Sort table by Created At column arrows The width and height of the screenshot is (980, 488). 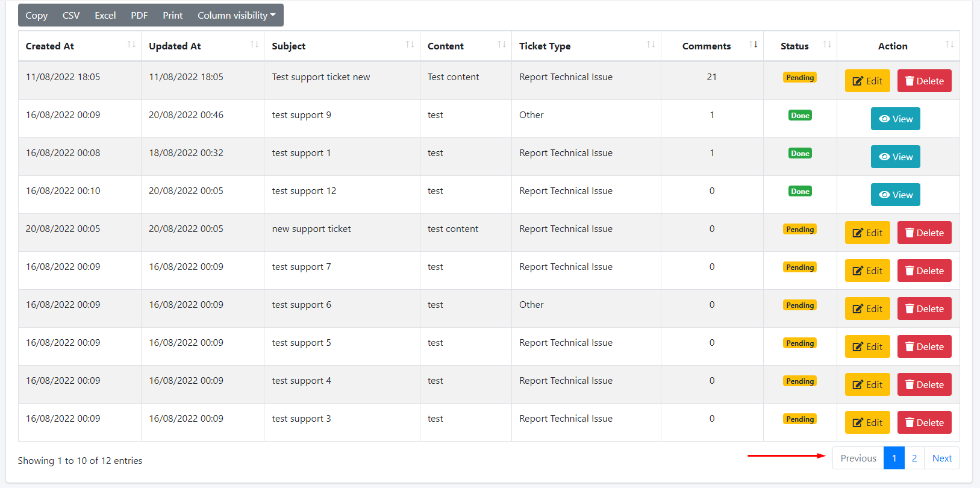131,45
